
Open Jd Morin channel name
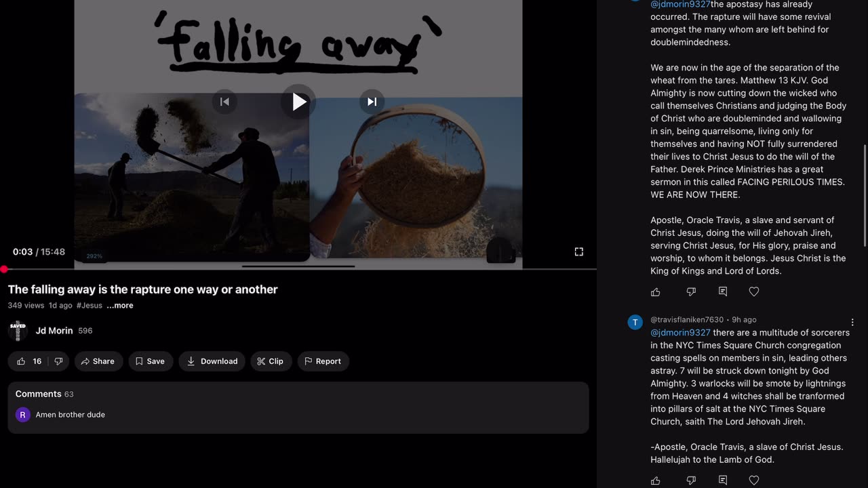point(54,331)
